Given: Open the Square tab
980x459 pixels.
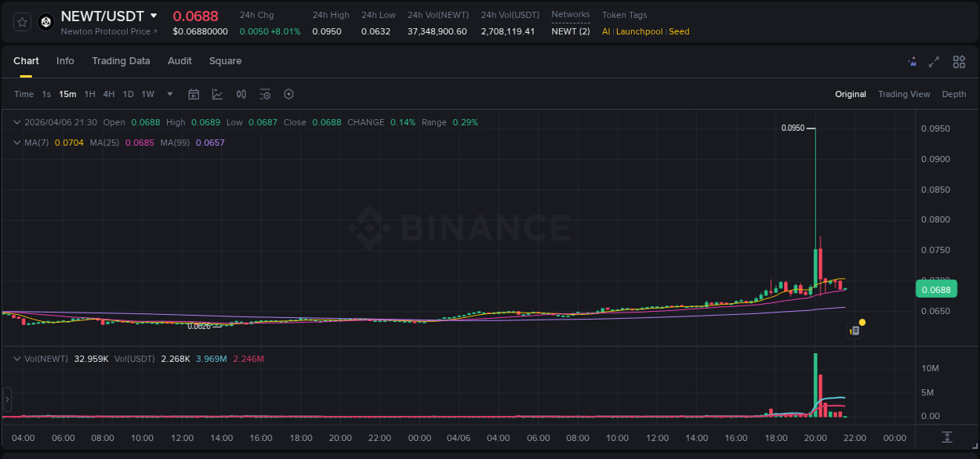Looking at the screenshot, I should click(x=225, y=61).
